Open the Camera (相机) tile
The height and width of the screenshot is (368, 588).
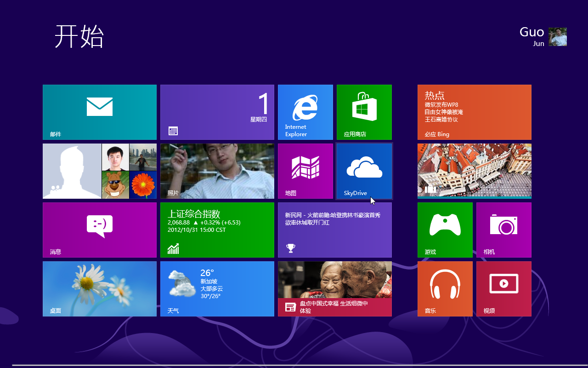tap(503, 230)
